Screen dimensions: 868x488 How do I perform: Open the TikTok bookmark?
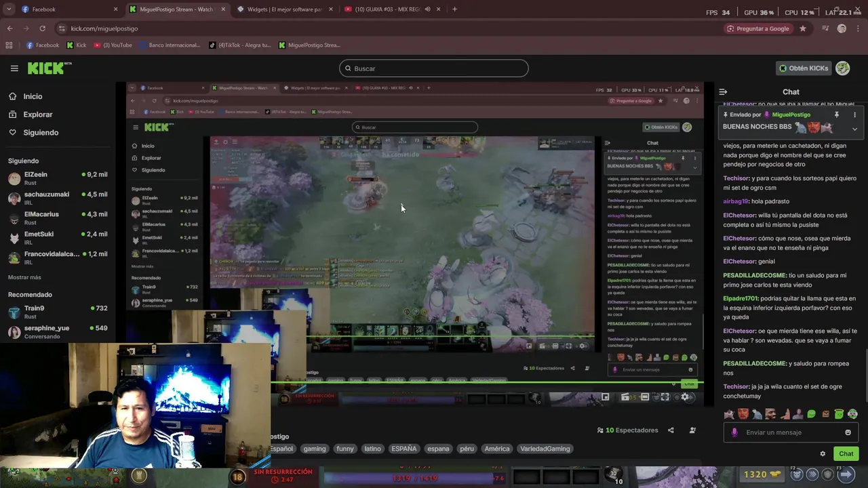(x=239, y=45)
